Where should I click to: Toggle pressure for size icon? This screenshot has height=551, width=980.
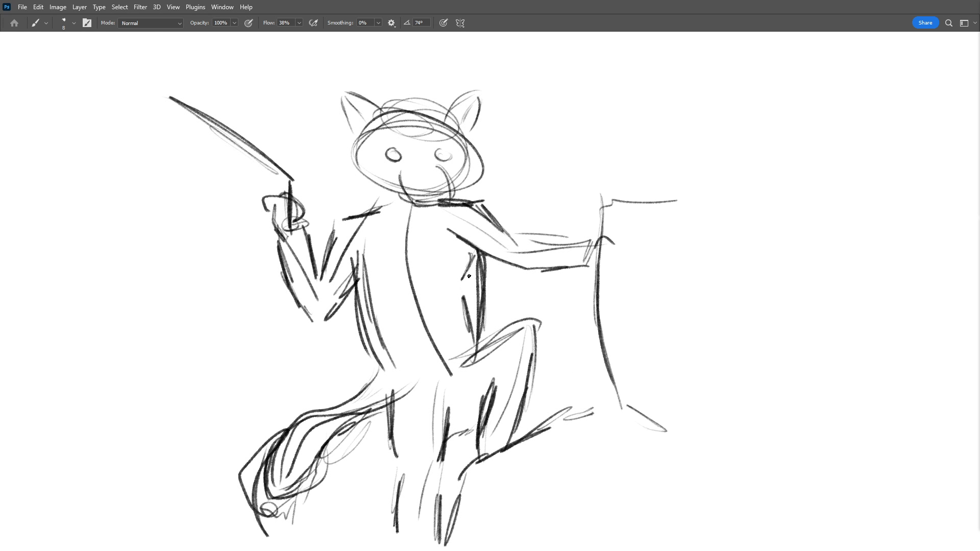tap(444, 23)
